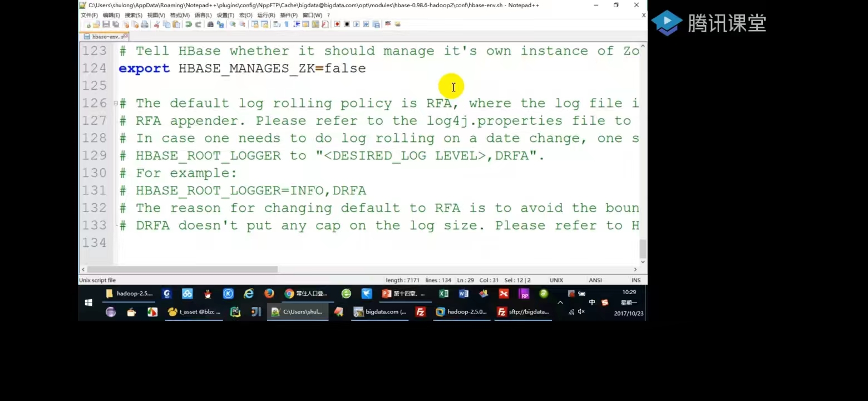868x401 pixels.
Task: Switch to sftp://bigdata FileZilla taskbar item
Action: (524, 312)
